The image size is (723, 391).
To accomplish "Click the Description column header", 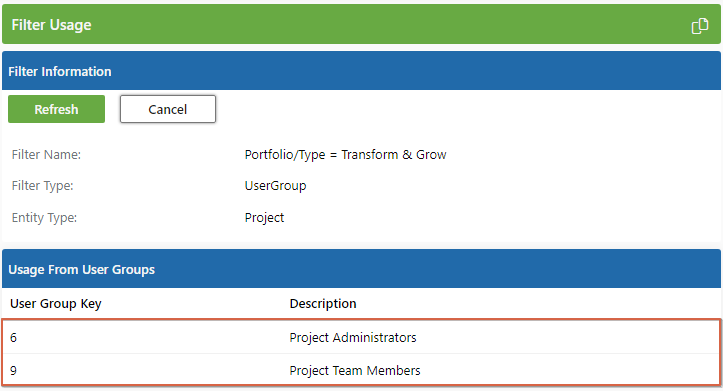I will (x=323, y=304).
